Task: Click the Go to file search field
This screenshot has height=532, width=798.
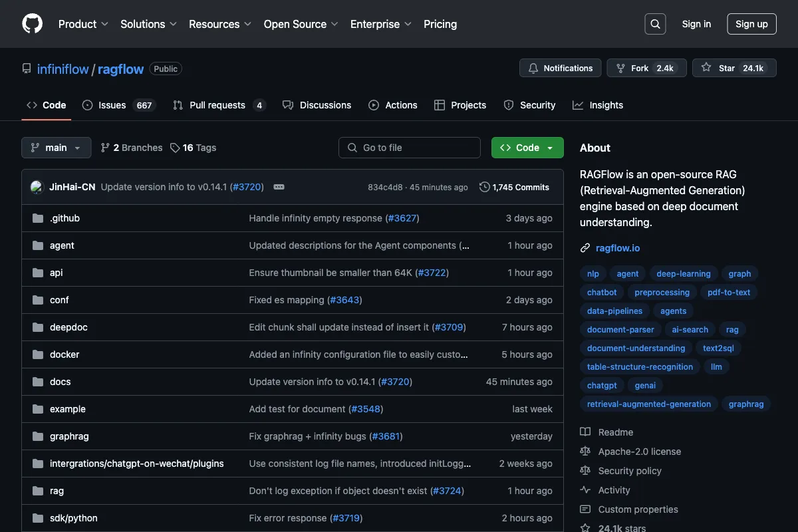Action: (410, 148)
